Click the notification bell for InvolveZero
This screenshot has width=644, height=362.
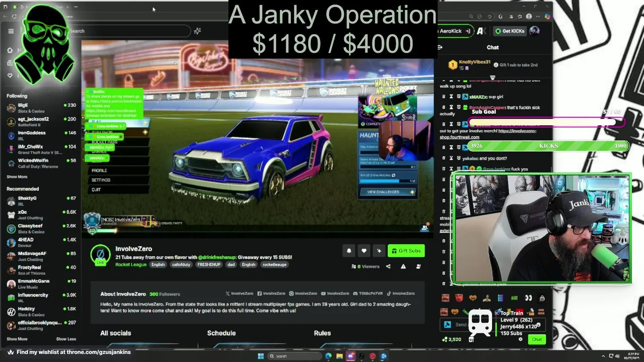(x=349, y=251)
